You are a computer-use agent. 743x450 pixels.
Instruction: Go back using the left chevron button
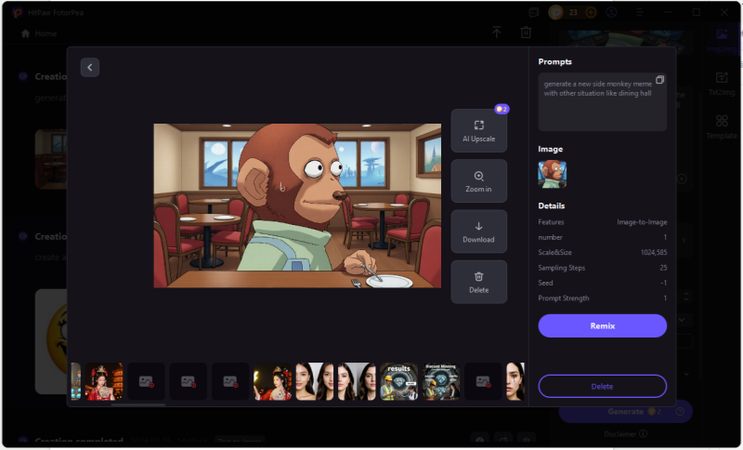tap(90, 68)
